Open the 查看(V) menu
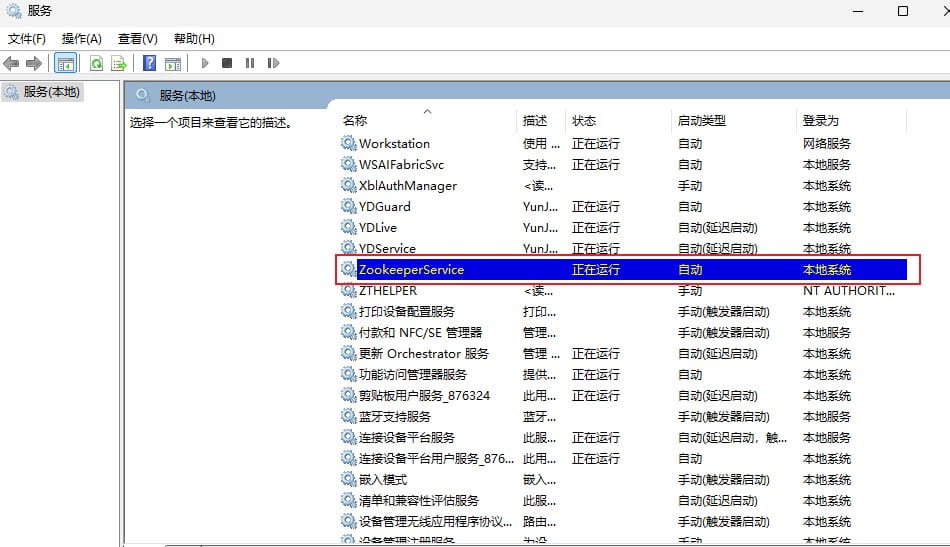Viewport: 950px width, 547px height. pos(138,39)
